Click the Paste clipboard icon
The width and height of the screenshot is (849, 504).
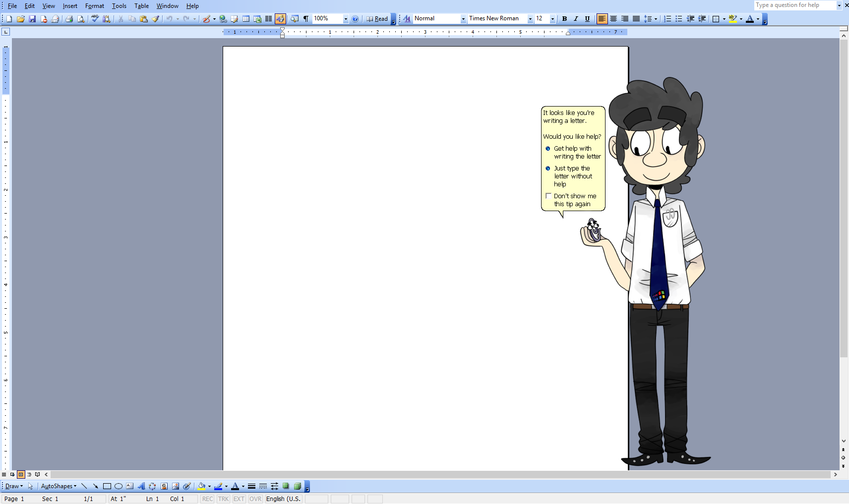pyautogui.click(x=144, y=19)
